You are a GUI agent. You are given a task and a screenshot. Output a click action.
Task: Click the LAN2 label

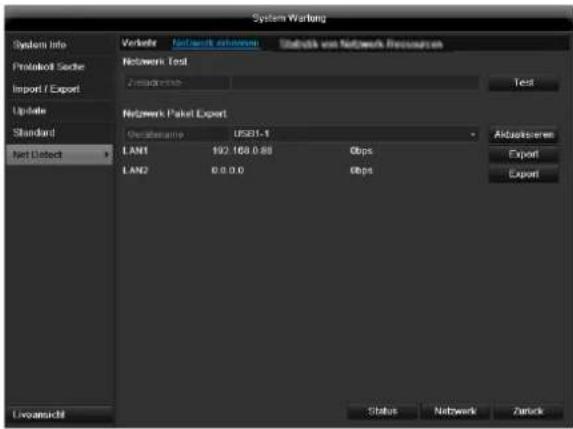[135, 170]
